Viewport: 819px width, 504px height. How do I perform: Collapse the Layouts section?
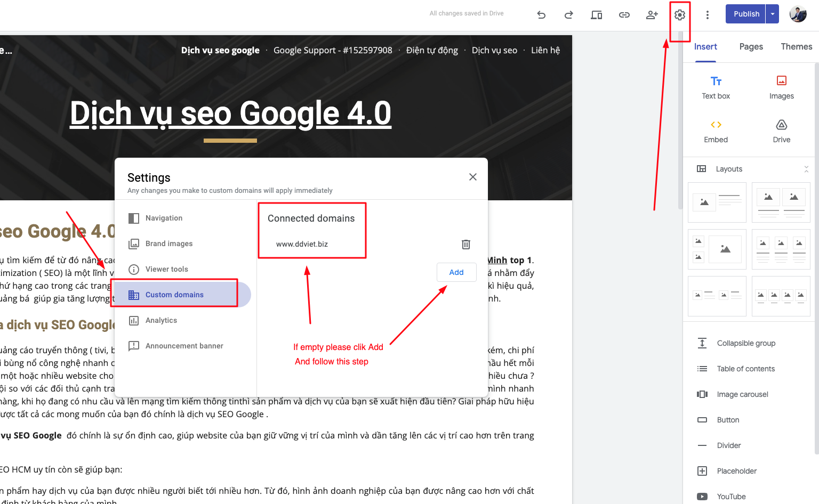806,169
